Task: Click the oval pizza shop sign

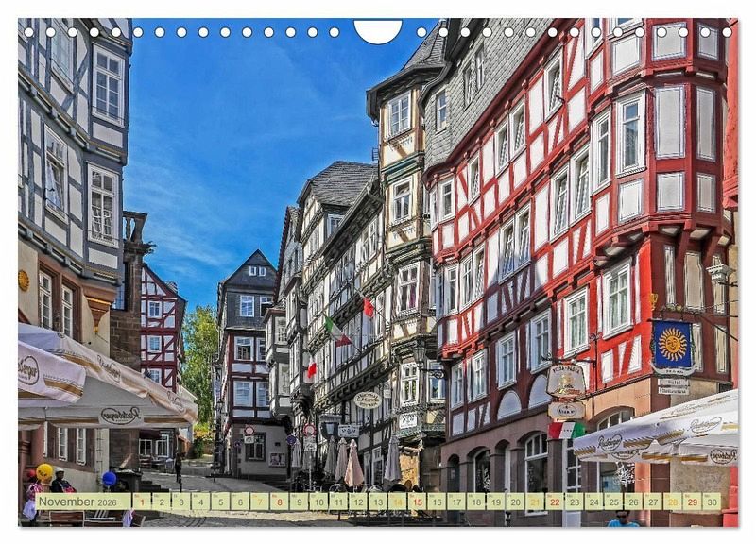Action: (565, 381)
